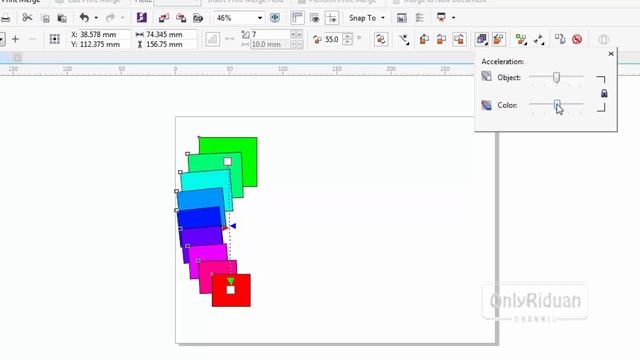
Task: Select Direct Blend color option
Action: click(424, 39)
